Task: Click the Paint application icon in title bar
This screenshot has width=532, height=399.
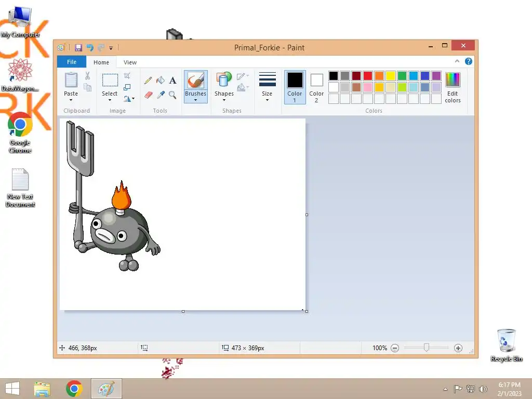Action: click(x=61, y=47)
